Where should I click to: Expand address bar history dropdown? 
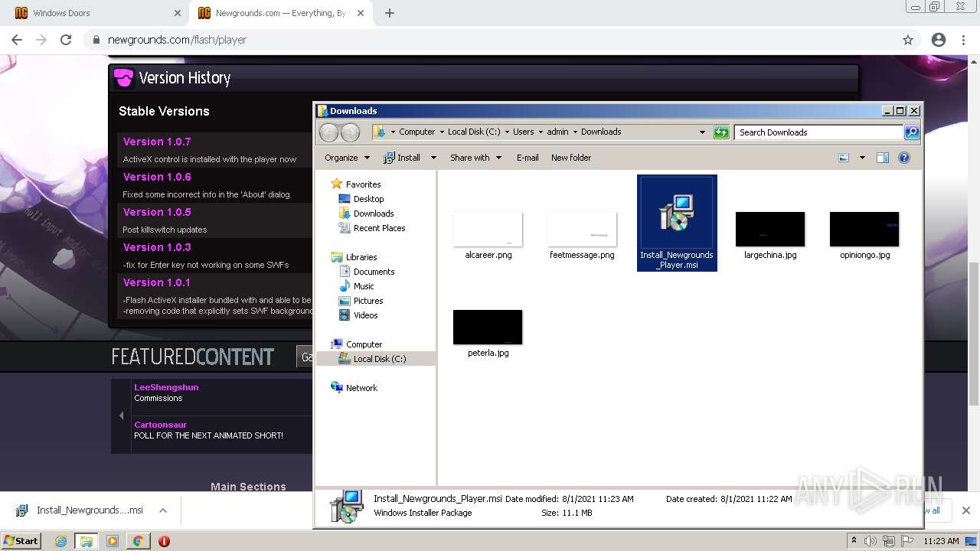pos(702,132)
